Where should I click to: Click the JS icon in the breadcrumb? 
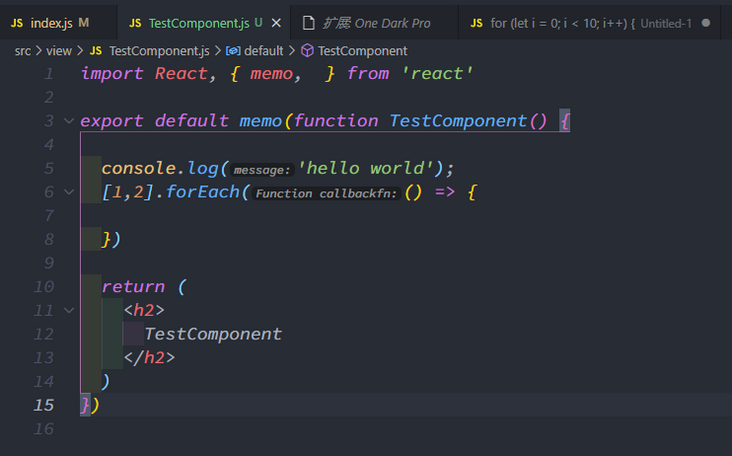coord(96,51)
